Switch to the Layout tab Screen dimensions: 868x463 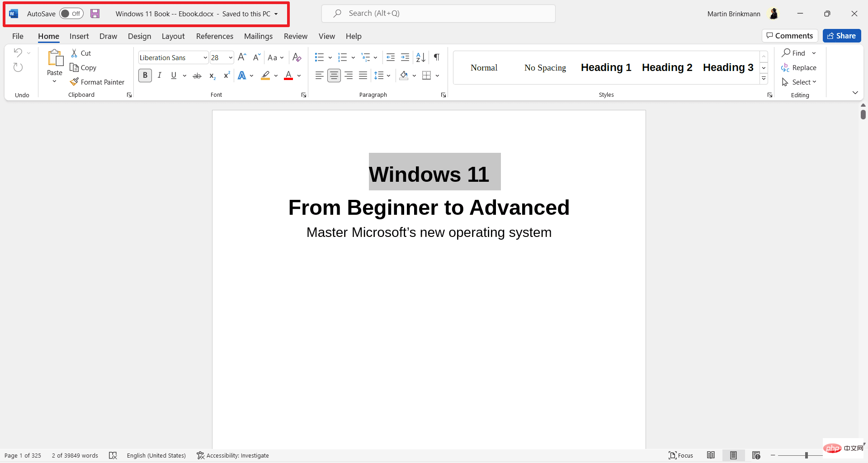[x=173, y=36]
